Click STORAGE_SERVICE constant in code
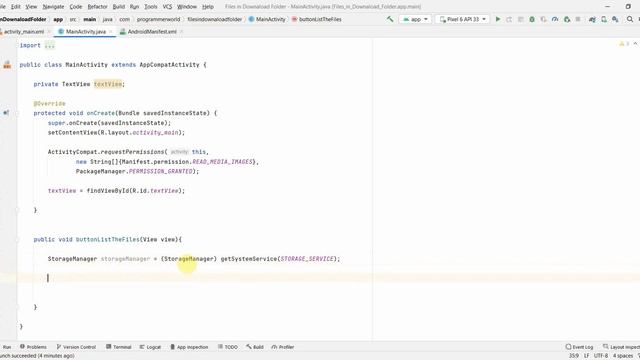This screenshot has height=360, width=640. (307, 259)
